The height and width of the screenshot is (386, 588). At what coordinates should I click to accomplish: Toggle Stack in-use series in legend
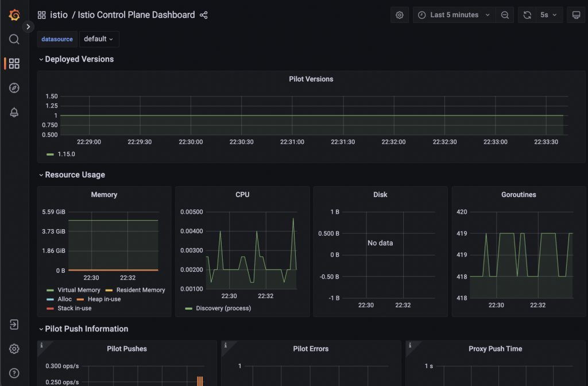coord(74,308)
